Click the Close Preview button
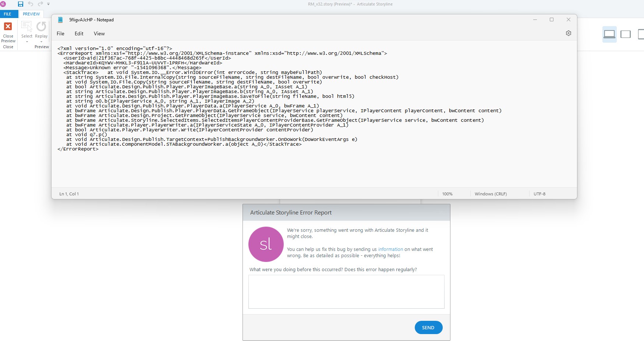Image resolution: width=644 pixels, height=351 pixels. click(8, 32)
